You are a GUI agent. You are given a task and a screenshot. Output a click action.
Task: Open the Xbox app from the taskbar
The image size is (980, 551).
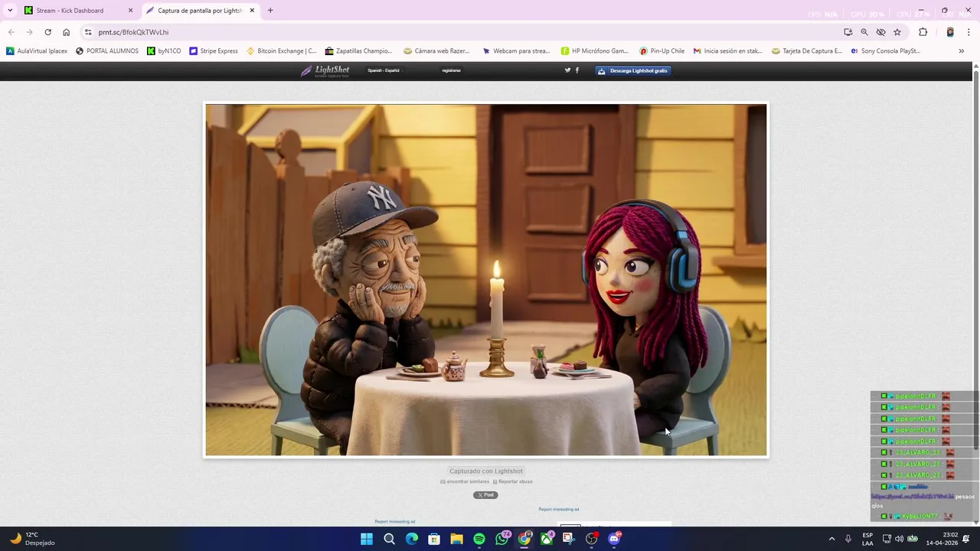pyautogui.click(x=547, y=539)
